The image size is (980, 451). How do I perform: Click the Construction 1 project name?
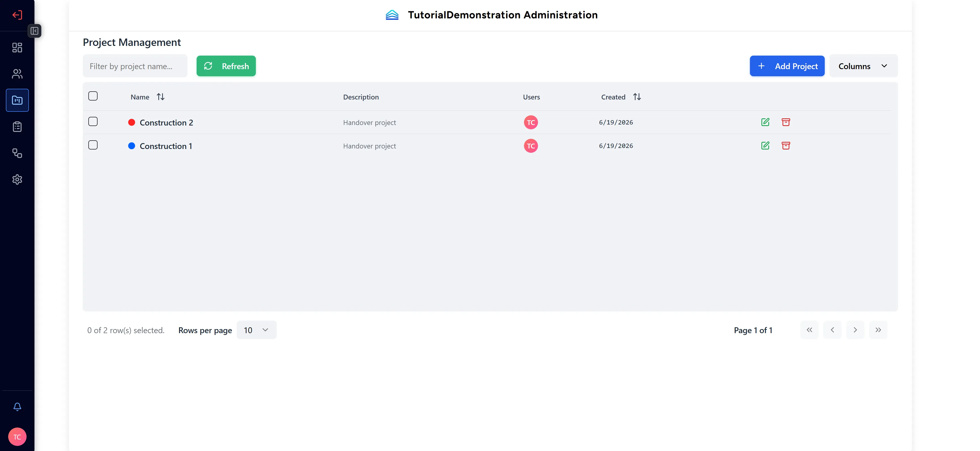pos(166,146)
